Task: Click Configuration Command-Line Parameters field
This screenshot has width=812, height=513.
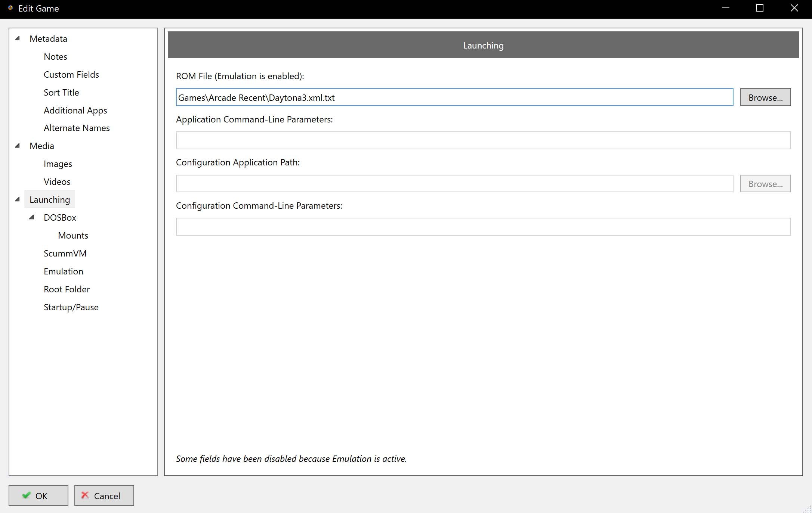Action: pyautogui.click(x=483, y=227)
